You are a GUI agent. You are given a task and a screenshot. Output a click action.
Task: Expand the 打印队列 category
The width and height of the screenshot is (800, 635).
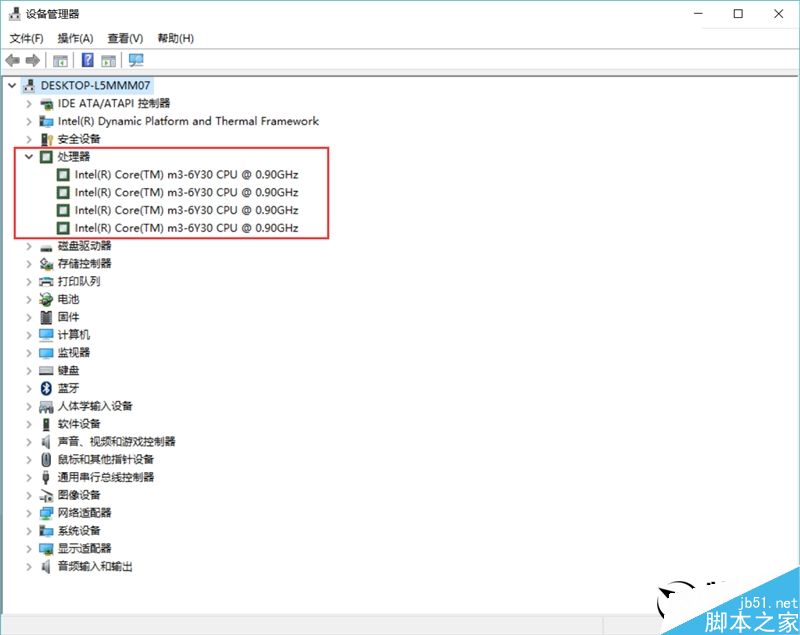(29, 282)
